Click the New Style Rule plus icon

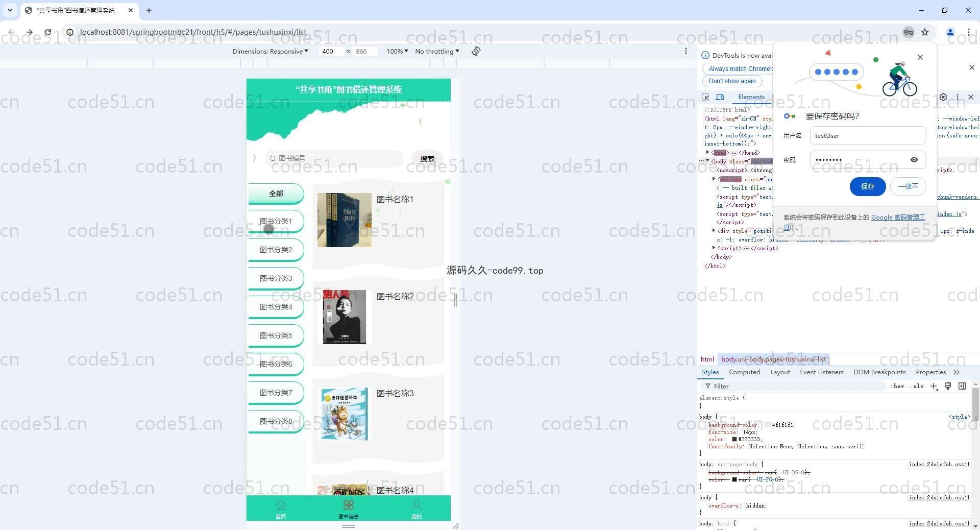(x=934, y=386)
